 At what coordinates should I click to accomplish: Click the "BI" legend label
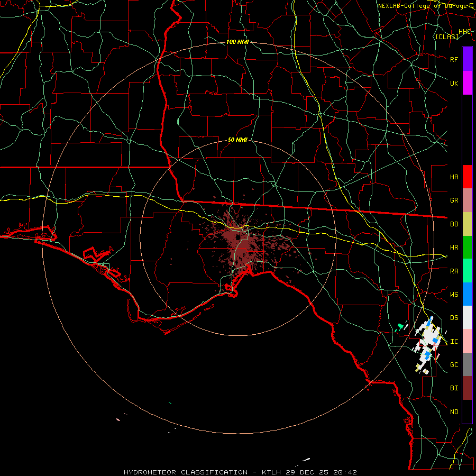point(454,388)
